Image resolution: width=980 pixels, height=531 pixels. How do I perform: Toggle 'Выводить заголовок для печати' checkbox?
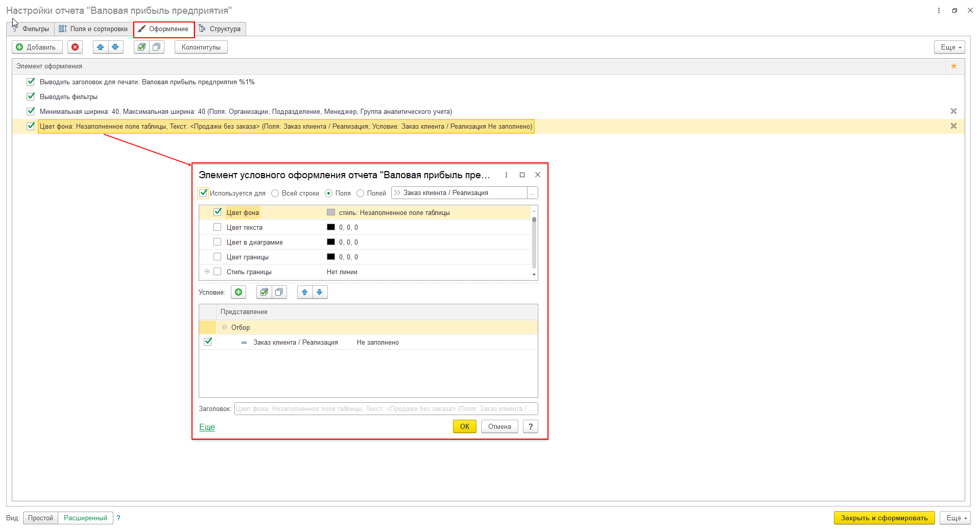[x=31, y=82]
